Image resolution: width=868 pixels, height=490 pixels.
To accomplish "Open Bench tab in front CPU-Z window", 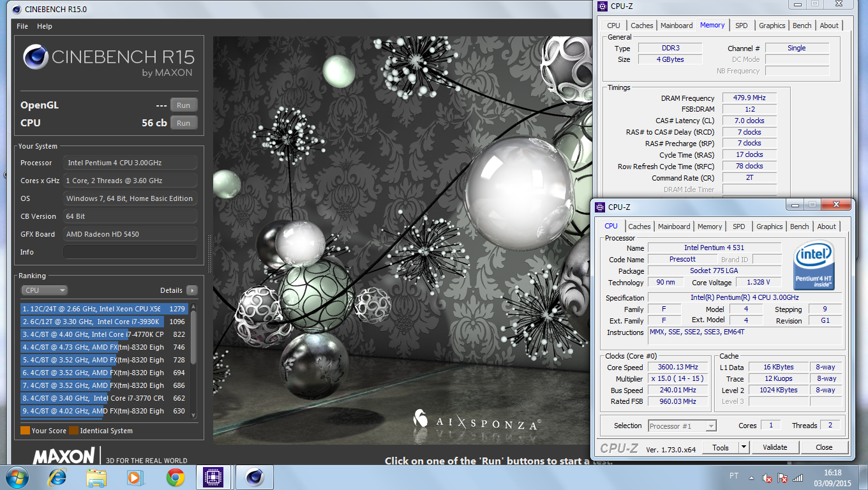I will [800, 226].
